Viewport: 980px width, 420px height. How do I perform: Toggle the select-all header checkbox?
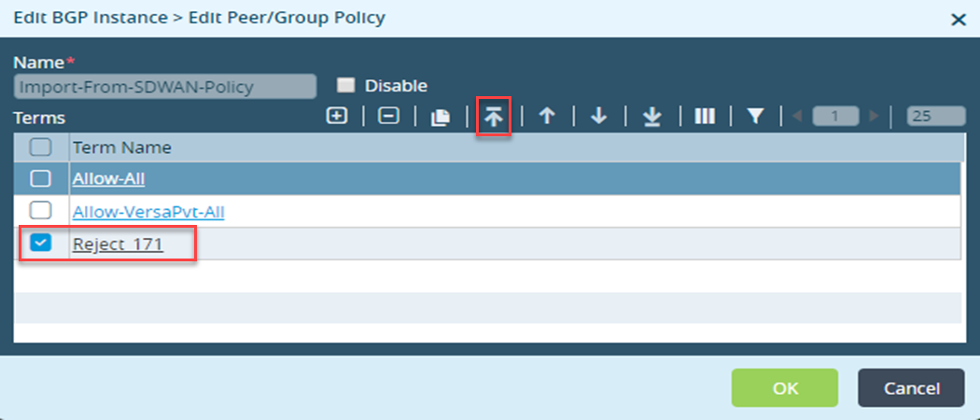point(41,147)
